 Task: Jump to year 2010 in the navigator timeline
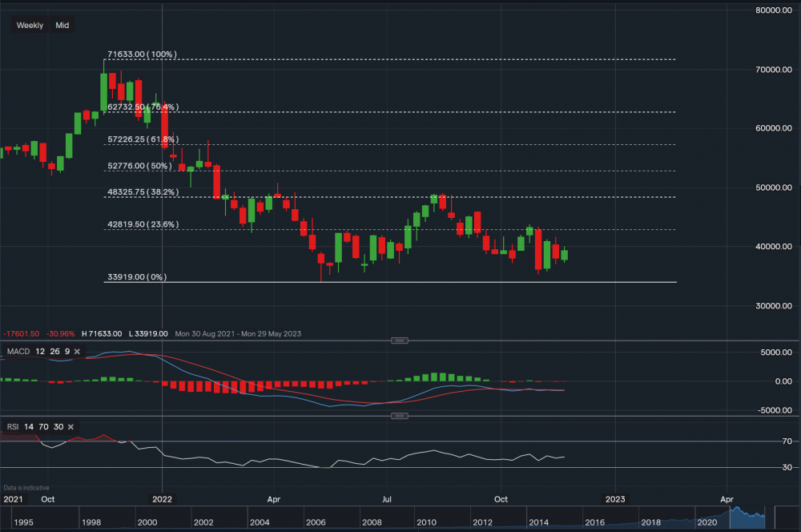pos(426,522)
